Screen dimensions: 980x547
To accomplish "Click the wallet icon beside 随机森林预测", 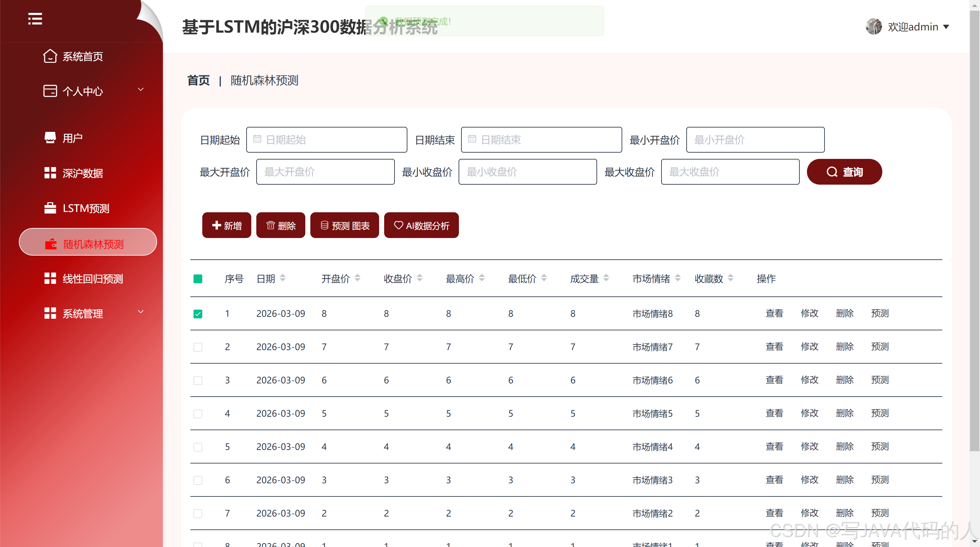I will pos(51,244).
